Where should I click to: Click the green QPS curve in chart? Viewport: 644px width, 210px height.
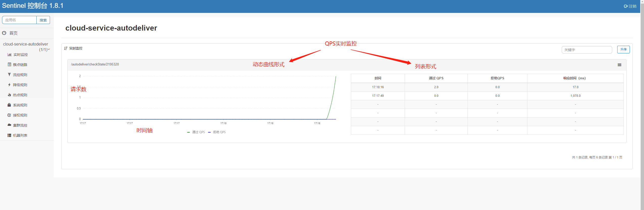coord(333,97)
